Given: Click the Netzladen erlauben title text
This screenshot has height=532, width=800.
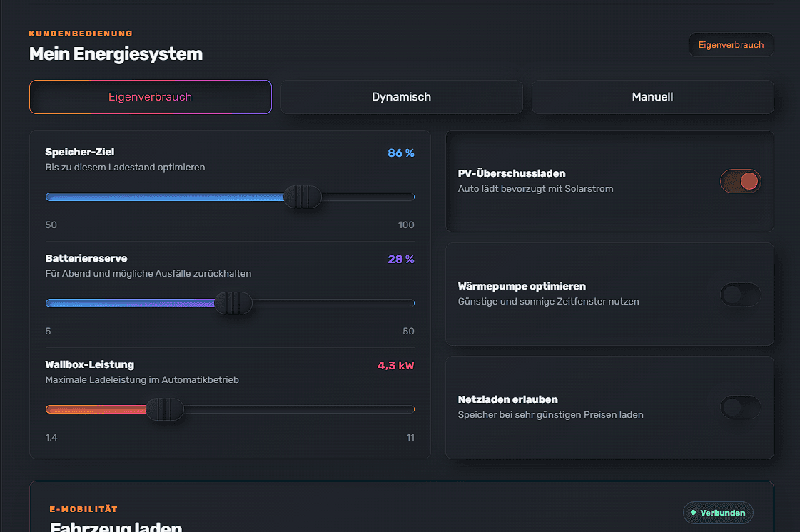Looking at the screenshot, I should coord(508,399).
